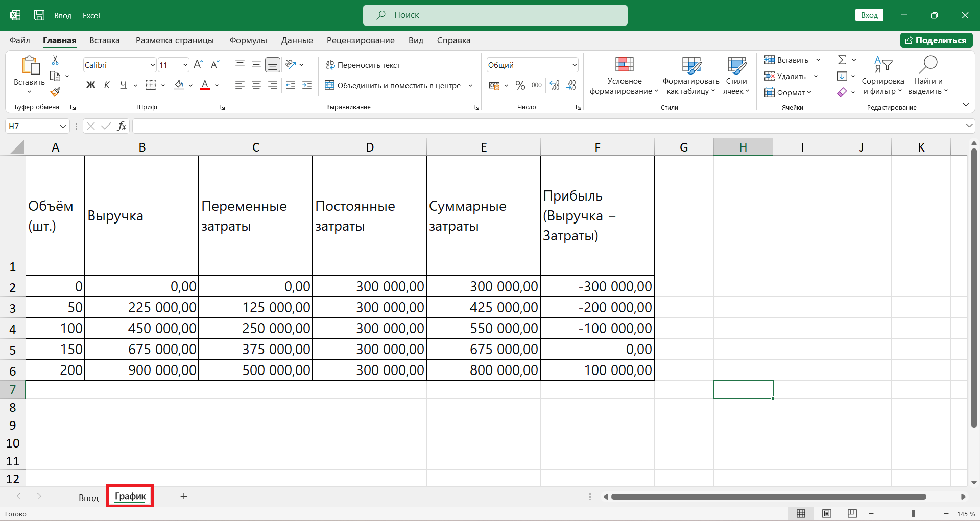The width and height of the screenshot is (980, 521).
Task: Click the Percent Style icon
Action: click(520, 85)
